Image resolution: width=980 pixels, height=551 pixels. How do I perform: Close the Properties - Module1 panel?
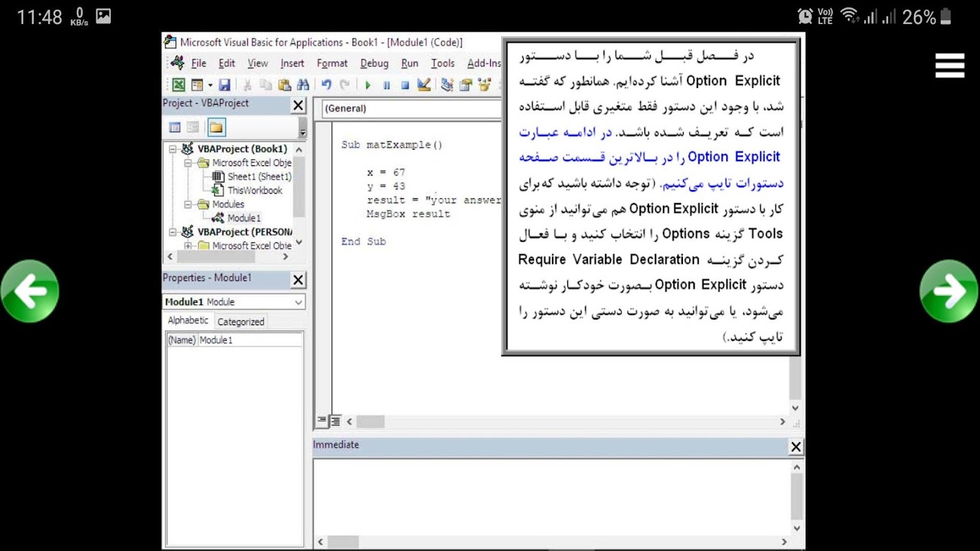(x=298, y=280)
